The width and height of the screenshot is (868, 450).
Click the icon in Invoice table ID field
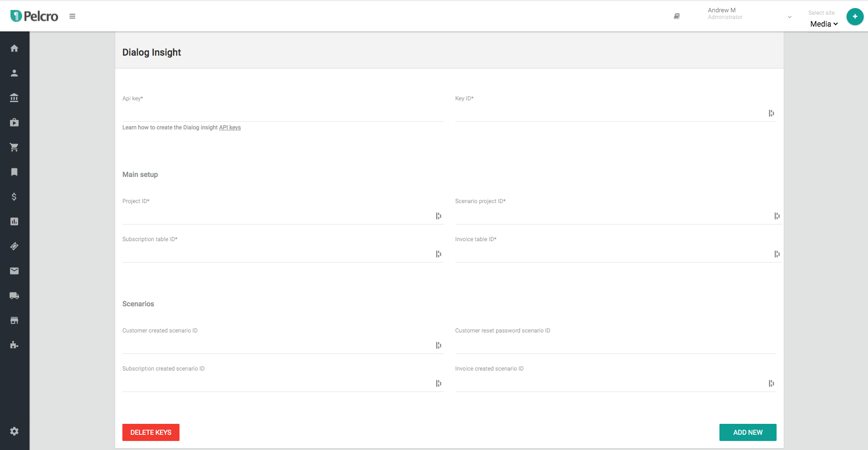pyautogui.click(x=777, y=254)
